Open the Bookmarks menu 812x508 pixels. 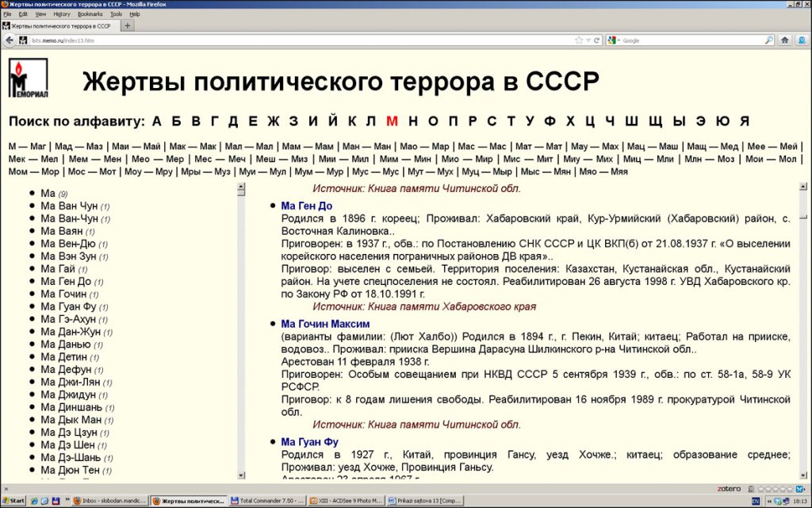point(90,14)
